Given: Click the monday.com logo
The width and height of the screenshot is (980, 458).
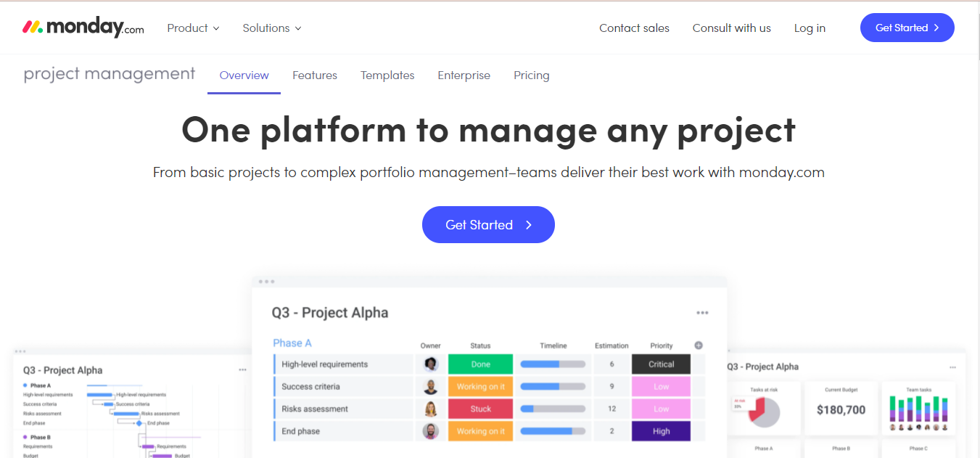Looking at the screenshot, I should (x=83, y=28).
